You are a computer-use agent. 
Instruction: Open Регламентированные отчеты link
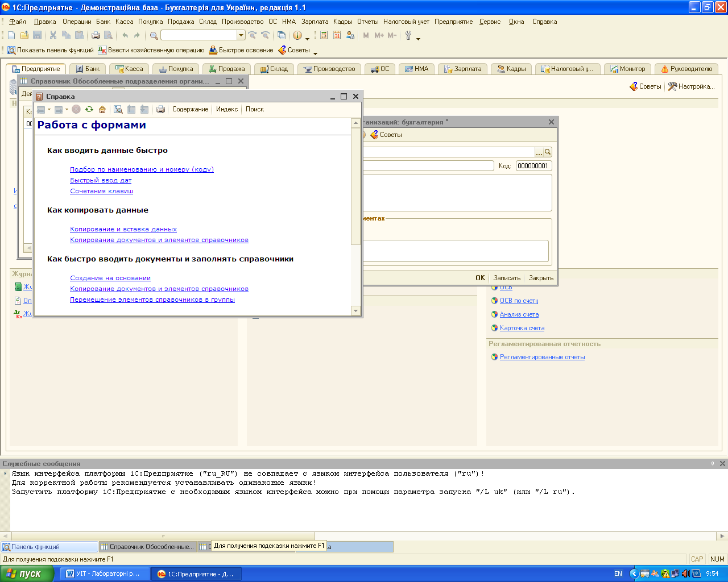coord(542,357)
